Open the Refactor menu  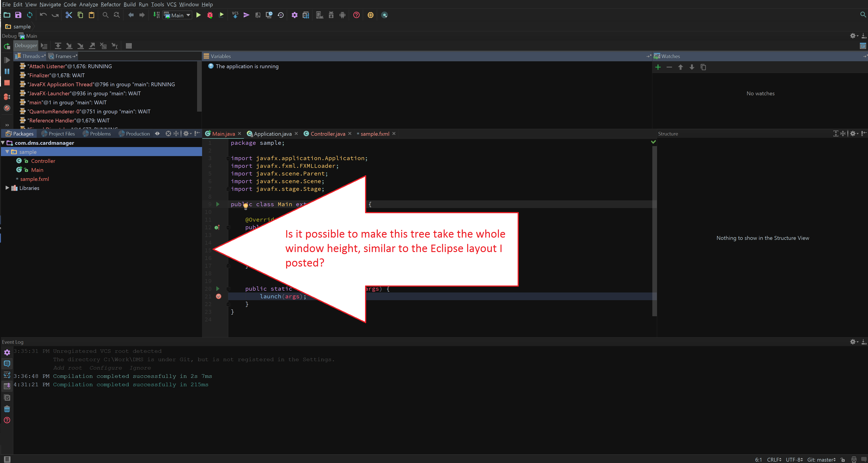111,4
